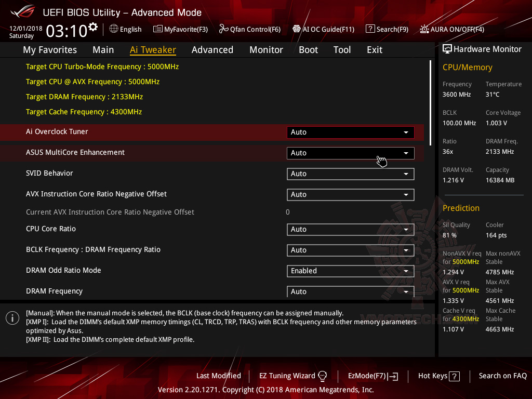Set DRAM Odd Ratio Mode to Disabled
This screenshot has width=532, height=399.
[x=350, y=271]
